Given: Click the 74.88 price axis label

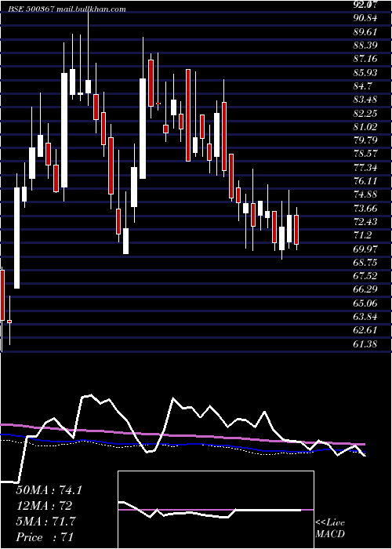Looking at the screenshot, I should [x=365, y=195].
